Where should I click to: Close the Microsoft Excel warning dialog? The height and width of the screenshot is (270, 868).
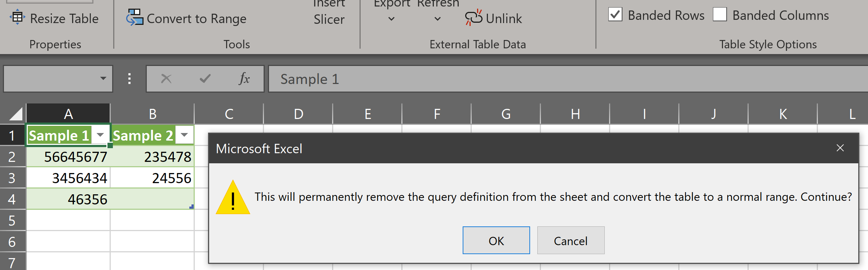pos(840,148)
